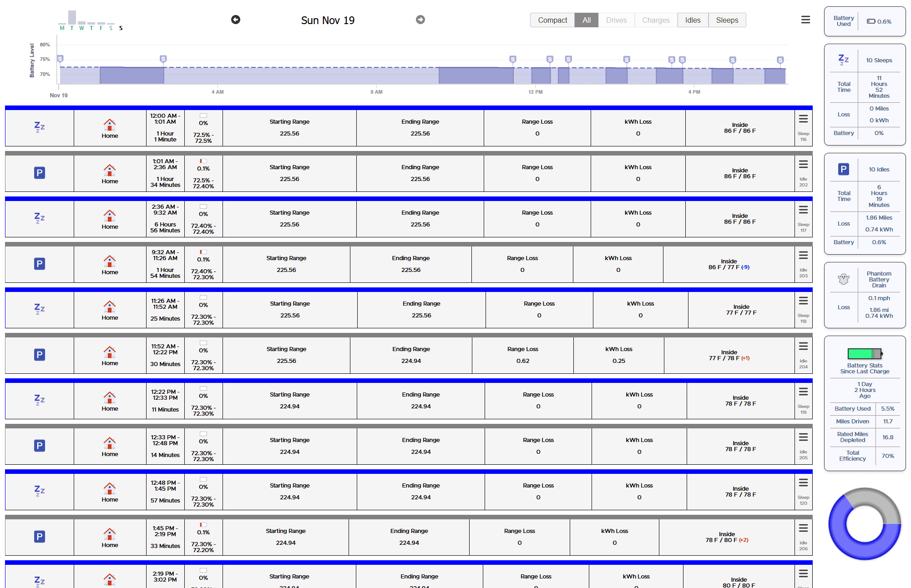
Task: Click sleep icon in 2:36 AM row
Action: click(40, 218)
